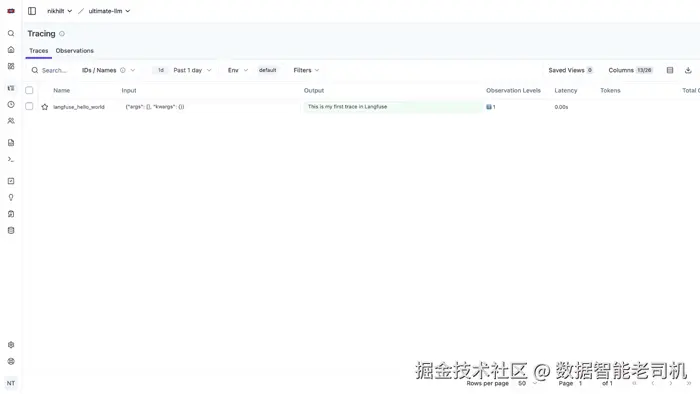This screenshot has width=700, height=394.
Task: Open the Past 1 day time range dropdown
Action: (192, 70)
